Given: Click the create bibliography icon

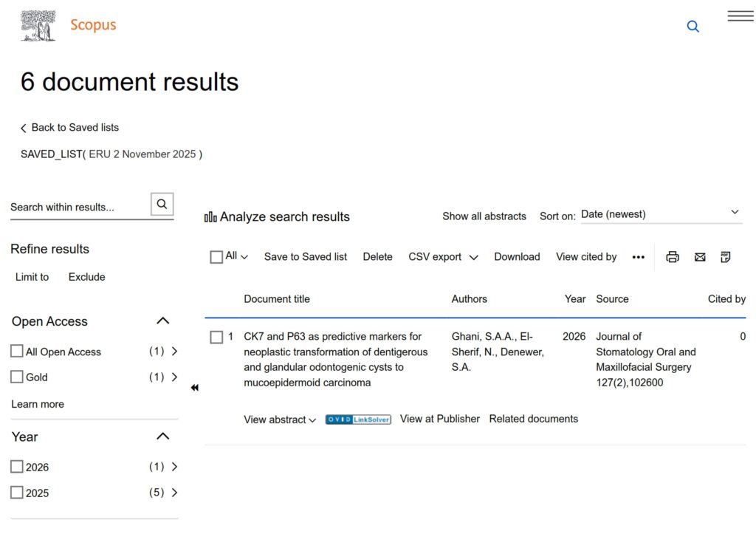Looking at the screenshot, I should [x=726, y=257].
